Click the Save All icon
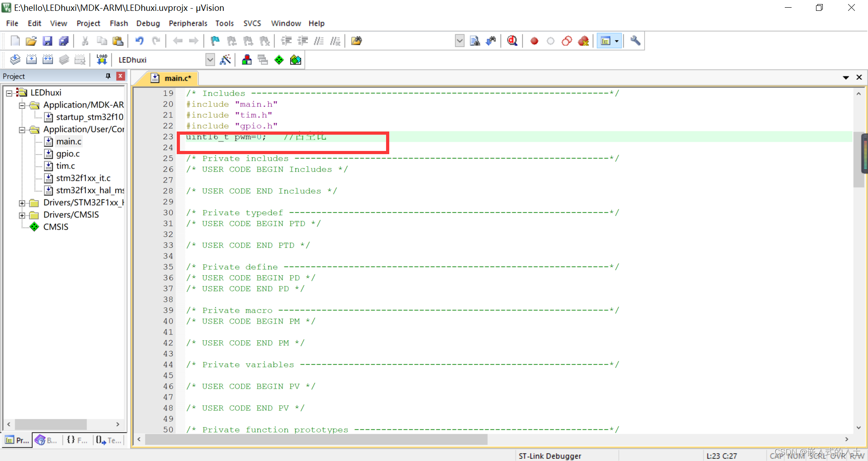The width and height of the screenshot is (868, 461). coord(64,41)
